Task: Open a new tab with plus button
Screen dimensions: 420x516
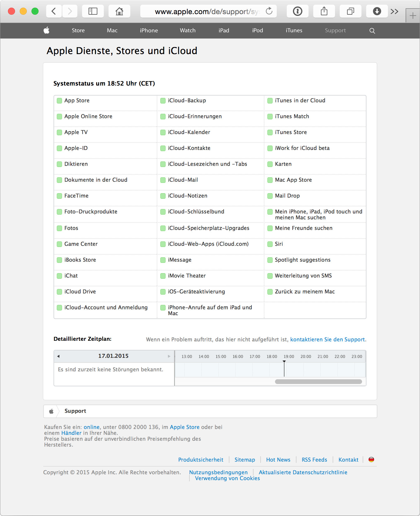Action: click(x=413, y=16)
